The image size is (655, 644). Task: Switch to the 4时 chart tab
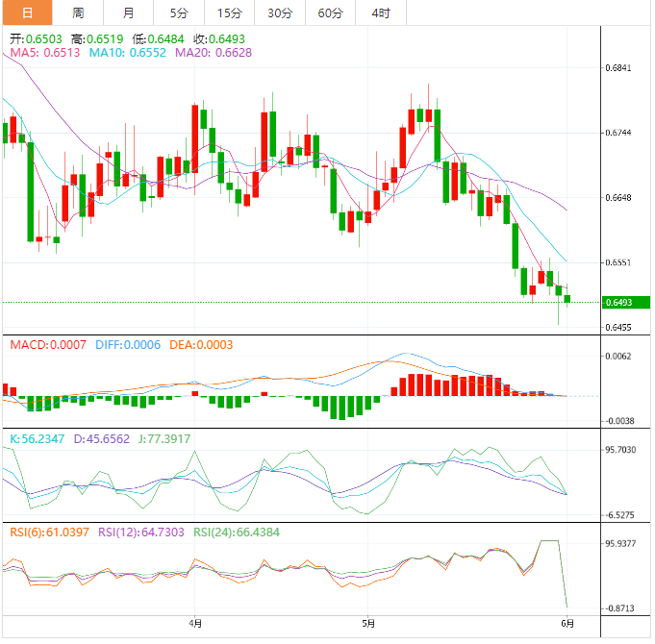381,12
